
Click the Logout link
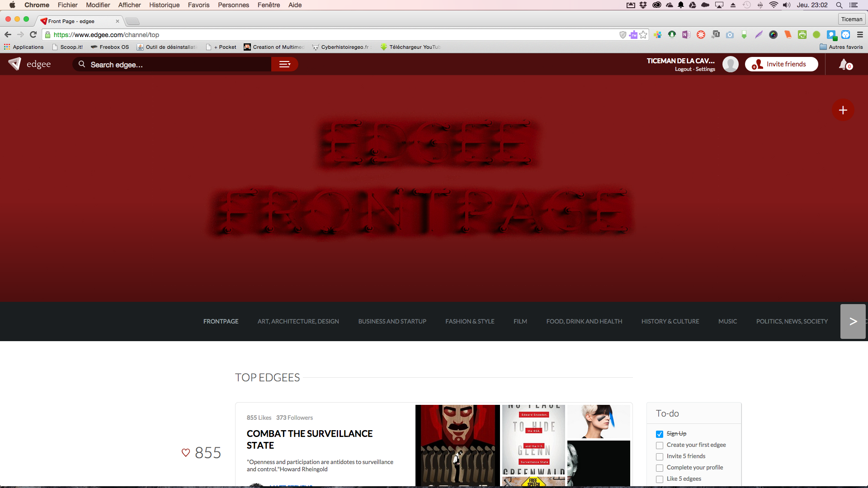tap(683, 69)
